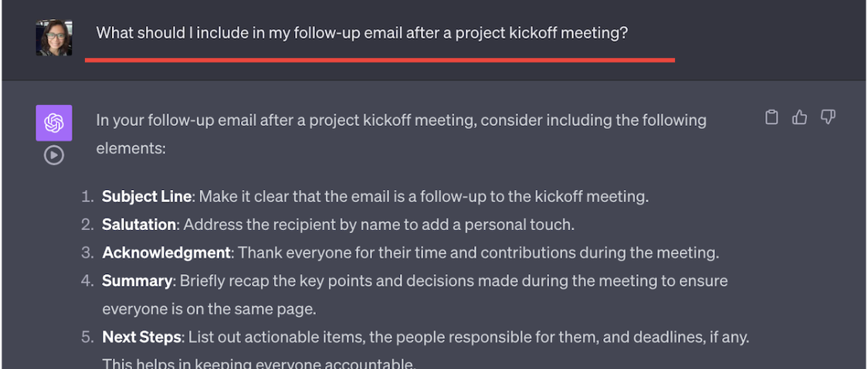
Task: Click the user's profile photo
Action: tap(53, 38)
